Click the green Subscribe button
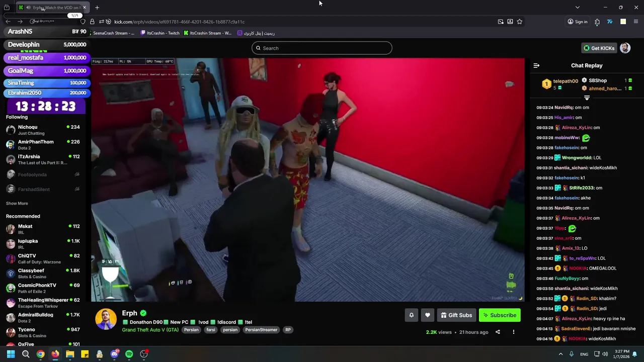This screenshot has height=362, width=644. (500, 315)
